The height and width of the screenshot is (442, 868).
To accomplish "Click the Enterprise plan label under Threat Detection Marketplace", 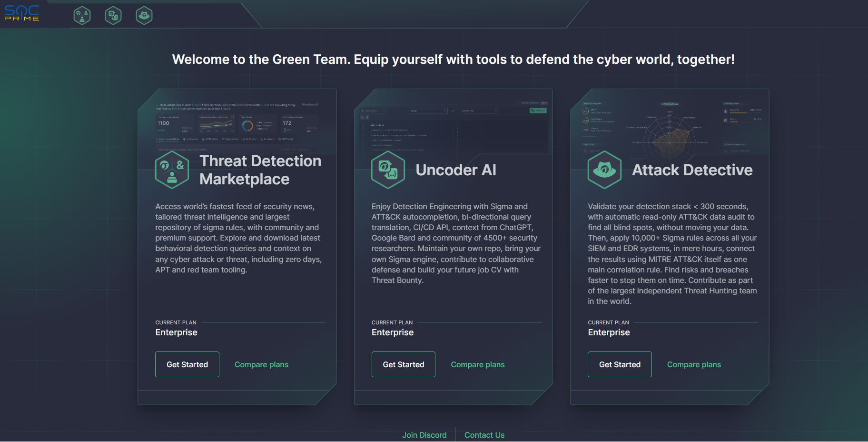I will [176, 332].
